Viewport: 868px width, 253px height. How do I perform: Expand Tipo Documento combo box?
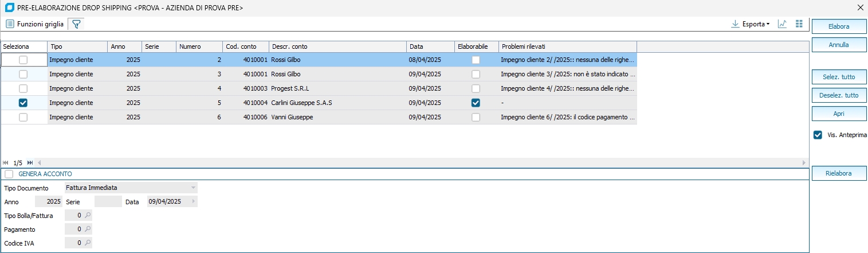point(194,188)
